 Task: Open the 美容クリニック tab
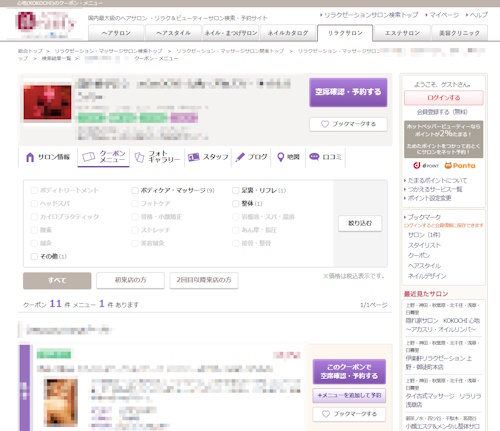459,33
